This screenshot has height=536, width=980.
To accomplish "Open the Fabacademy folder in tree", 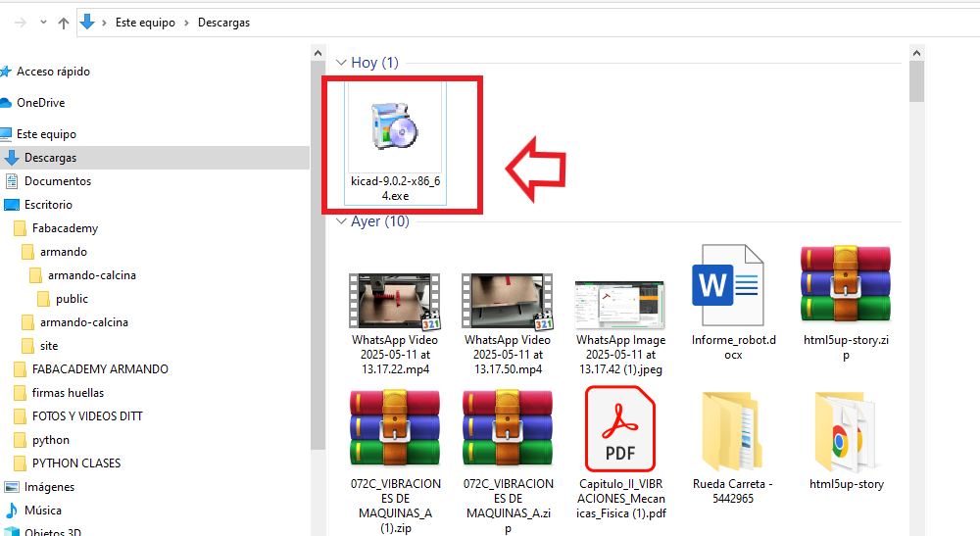I will pyautogui.click(x=65, y=228).
